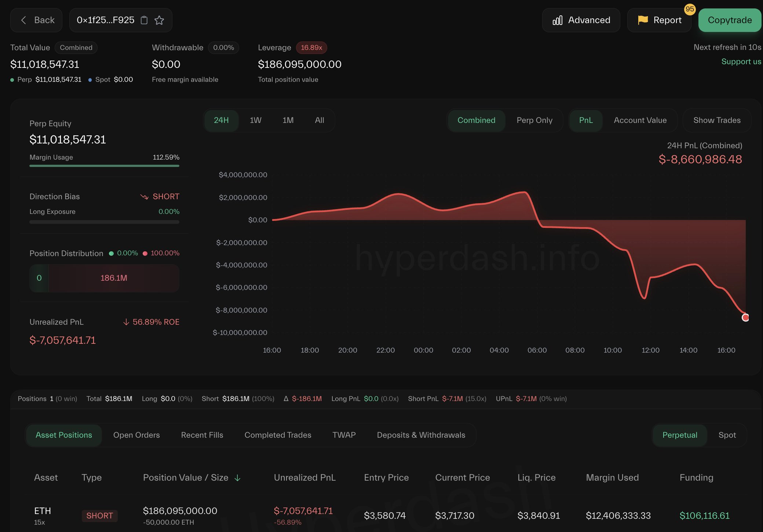The height and width of the screenshot is (532, 763).
Task: Click the SHORT type badge in ETH row
Action: pos(99,516)
